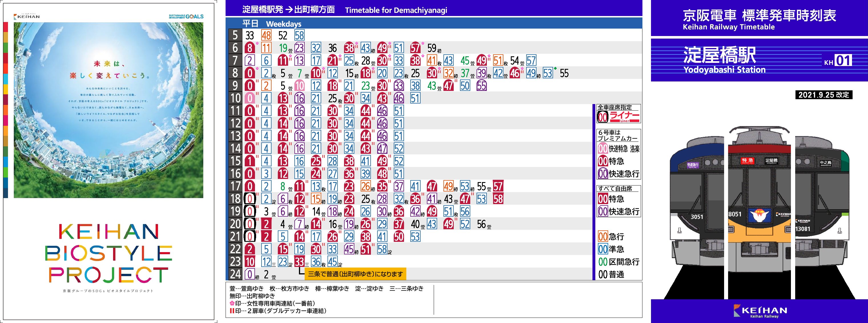
Task: Click the 58 departure in the hour 5 row
Action: point(299,35)
